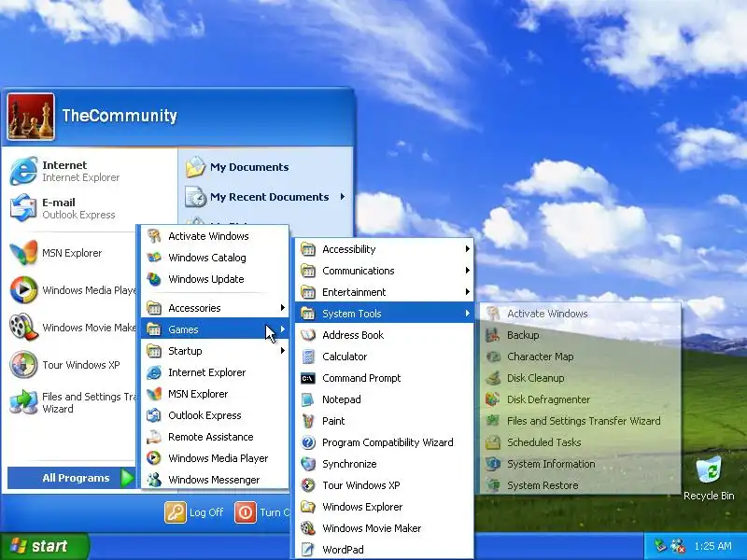747x560 pixels.
Task: Choose System Information in System Tools
Action: point(580,464)
